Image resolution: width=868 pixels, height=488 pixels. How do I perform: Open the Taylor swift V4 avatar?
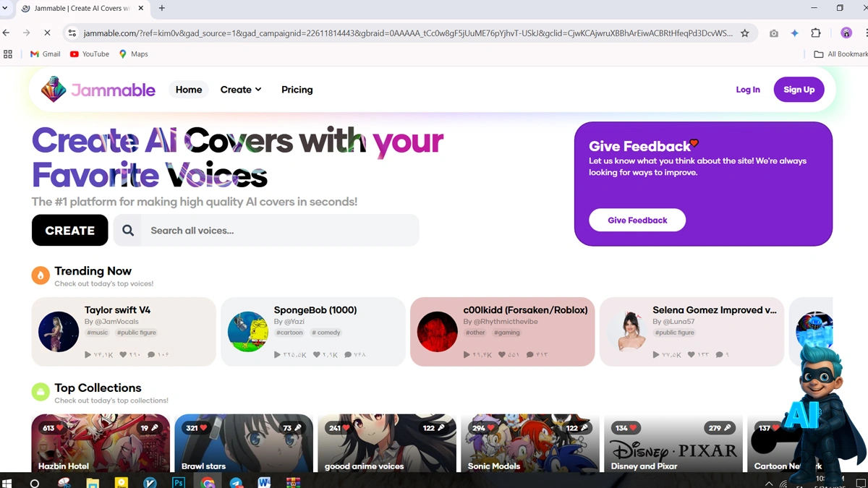59,332
